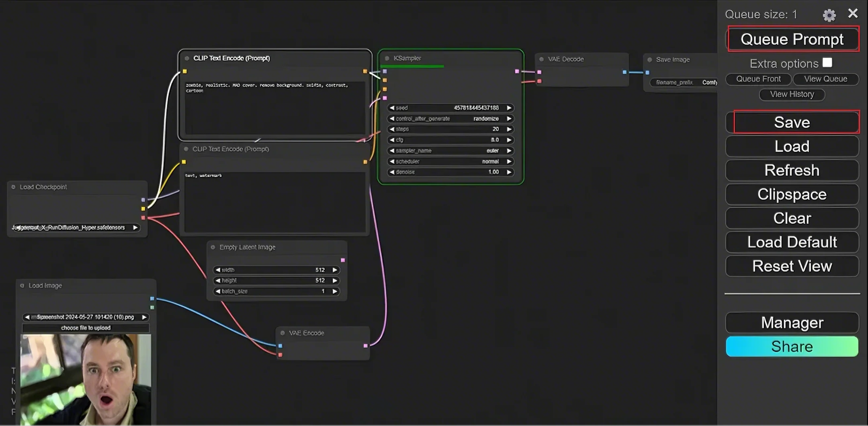Screen dimensions: 868x426
Task: Decrease latent height with left arrow
Action: (x=218, y=281)
